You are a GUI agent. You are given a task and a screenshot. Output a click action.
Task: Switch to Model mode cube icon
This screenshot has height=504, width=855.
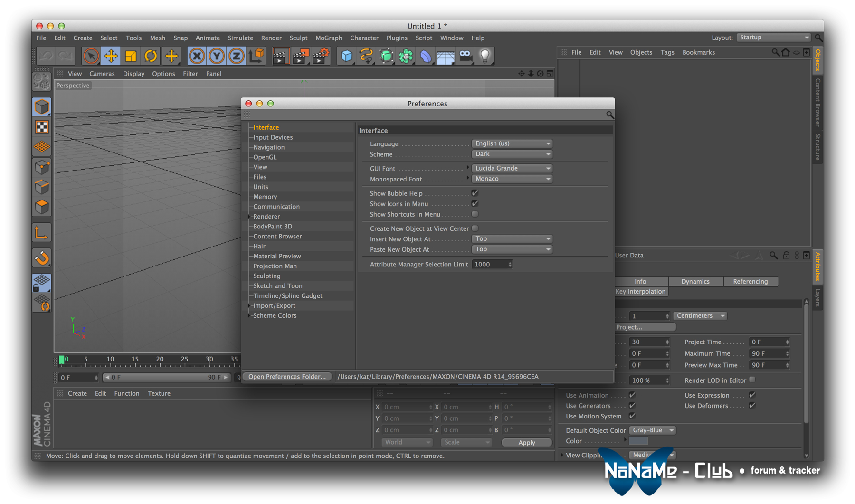(42, 107)
